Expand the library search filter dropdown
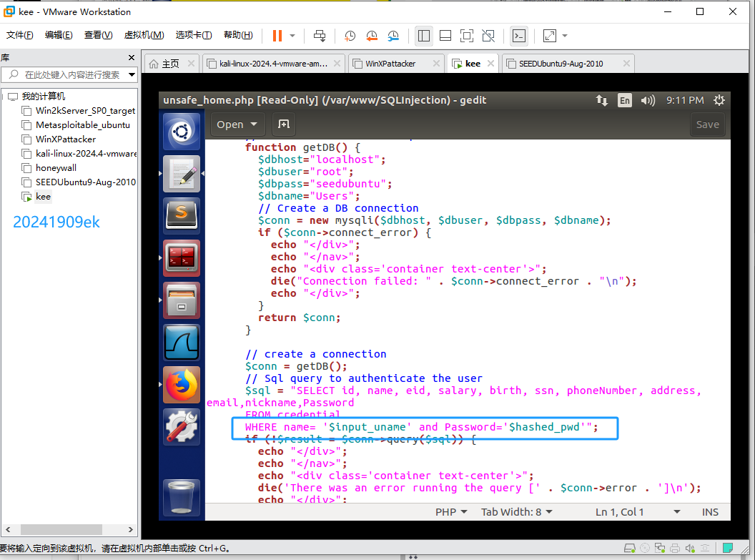 [132, 74]
